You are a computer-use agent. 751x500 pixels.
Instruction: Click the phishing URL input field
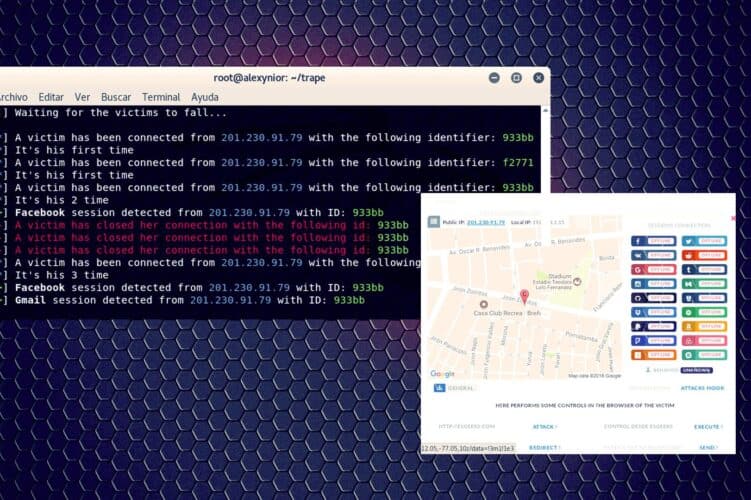pyautogui.click(x=467, y=426)
